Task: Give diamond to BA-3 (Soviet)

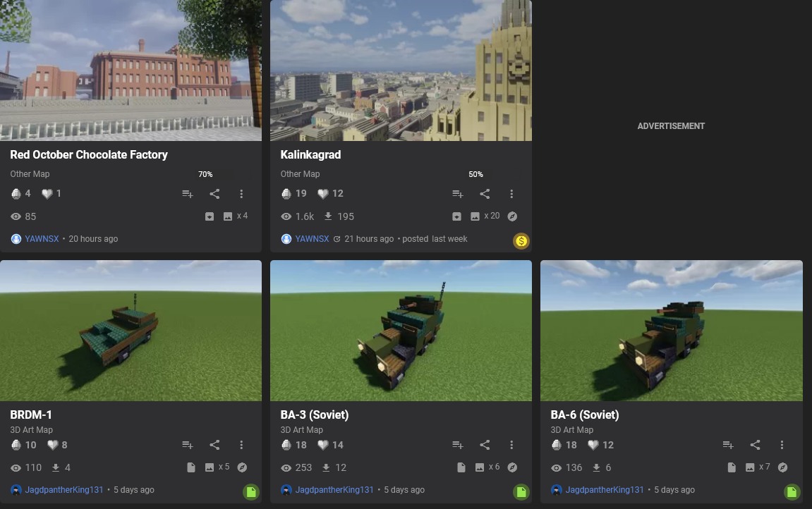Action: click(x=286, y=445)
